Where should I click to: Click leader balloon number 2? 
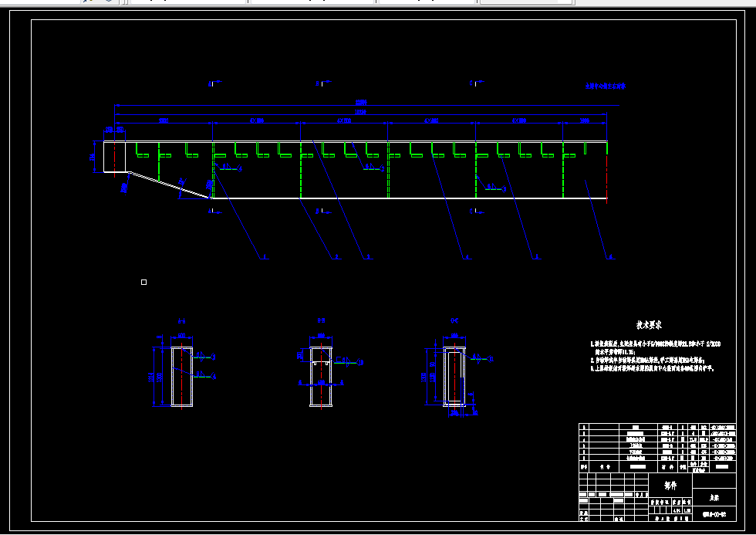click(x=336, y=256)
